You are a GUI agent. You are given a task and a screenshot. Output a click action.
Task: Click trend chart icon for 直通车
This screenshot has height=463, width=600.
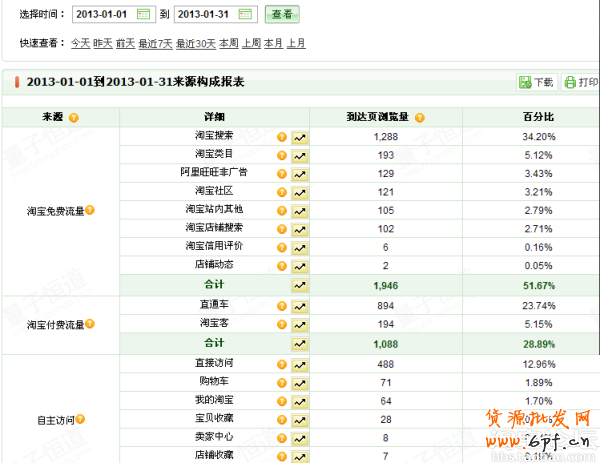pos(299,304)
